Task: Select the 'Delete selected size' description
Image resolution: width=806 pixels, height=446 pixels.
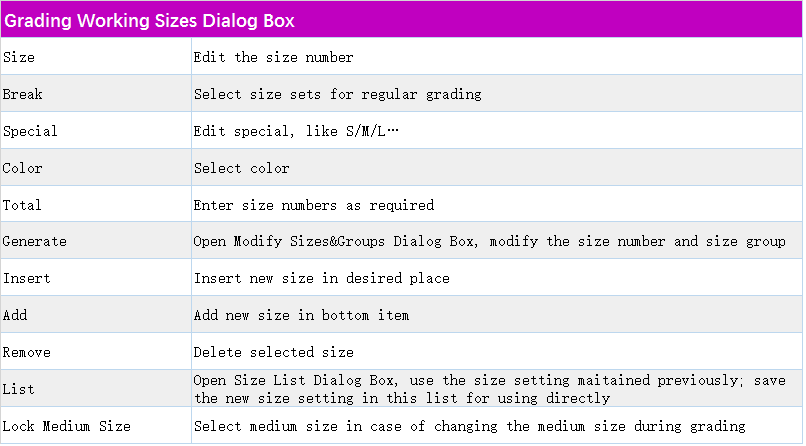Action: tap(274, 352)
